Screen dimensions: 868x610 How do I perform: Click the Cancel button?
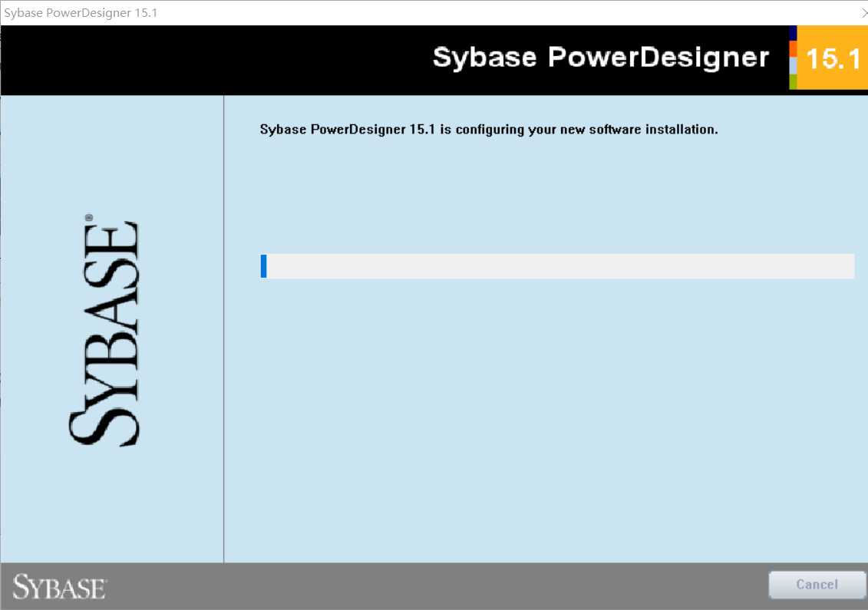pyautogui.click(x=817, y=585)
